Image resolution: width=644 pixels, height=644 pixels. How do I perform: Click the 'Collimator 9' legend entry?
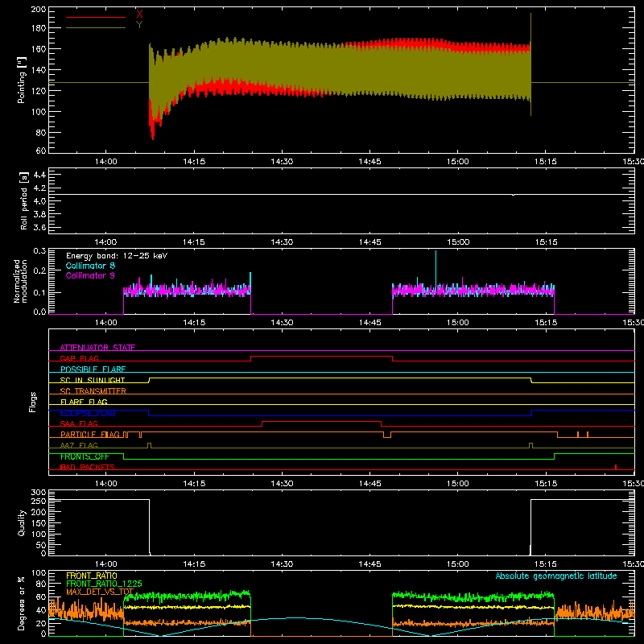[x=90, y=275]
